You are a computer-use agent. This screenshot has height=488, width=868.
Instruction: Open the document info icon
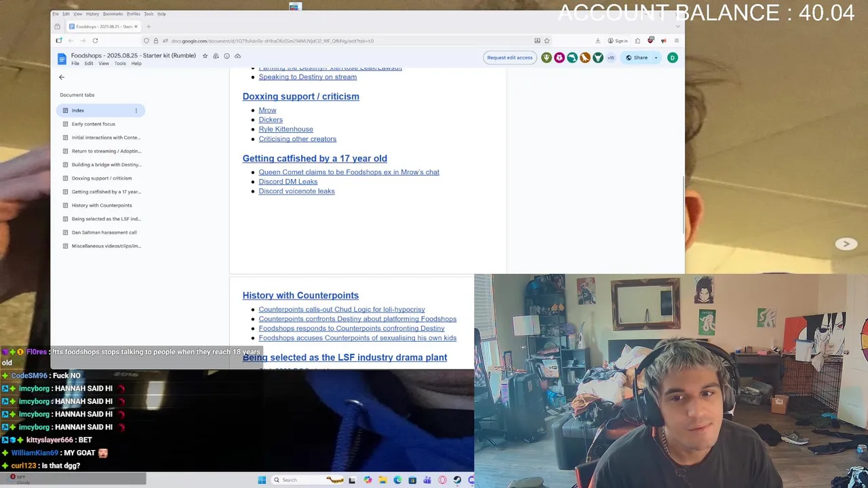(x=226, y=56)
